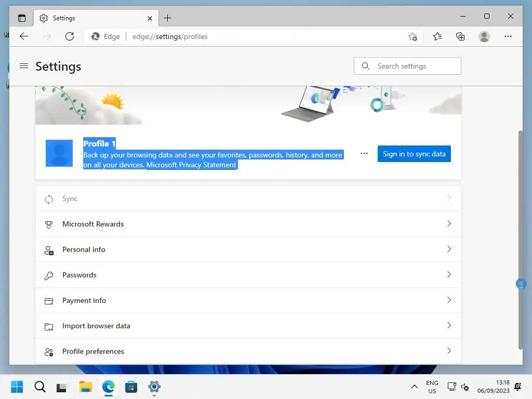Open Microsoft Store from taskbar
532x399 pixels.
coord(131,387)
